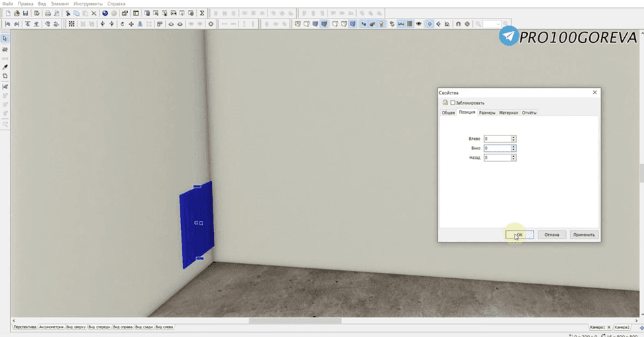Check the Заблокировать checkbox

click(x=452, y=102)
